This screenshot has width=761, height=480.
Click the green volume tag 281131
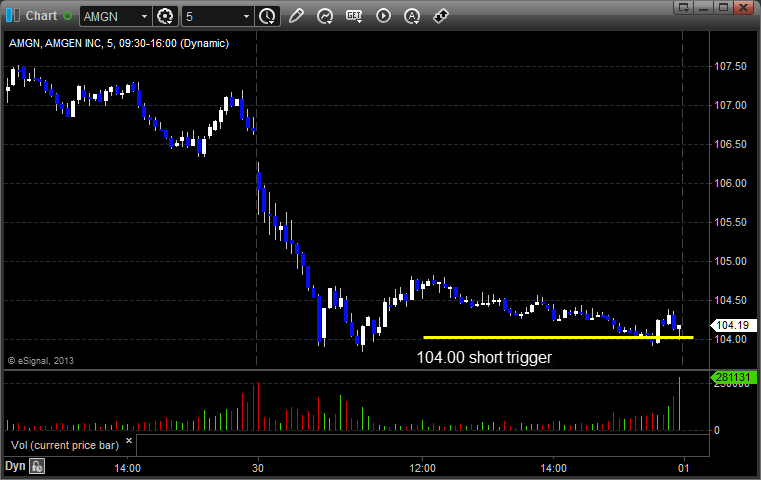pyautogui.click(x=733, y=377)
